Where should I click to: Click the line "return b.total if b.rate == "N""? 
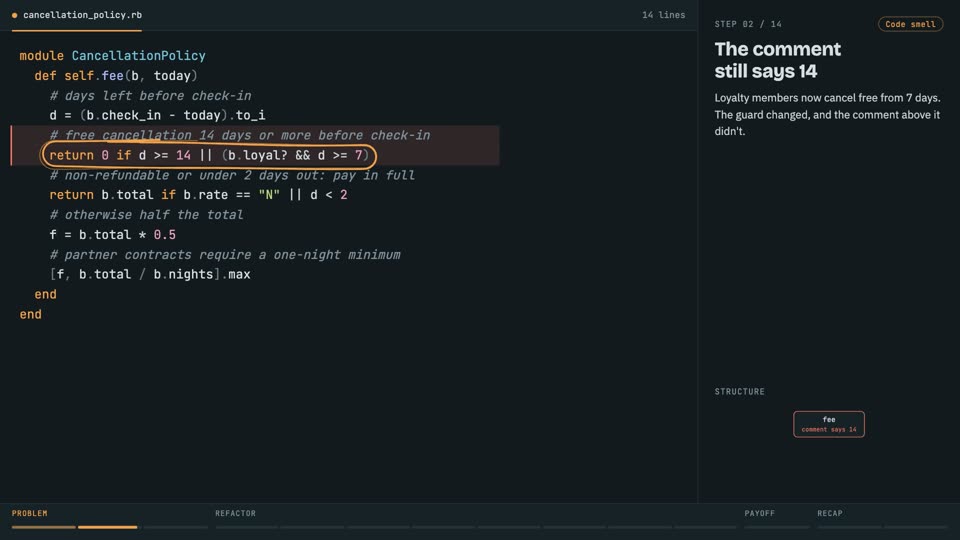198,195
